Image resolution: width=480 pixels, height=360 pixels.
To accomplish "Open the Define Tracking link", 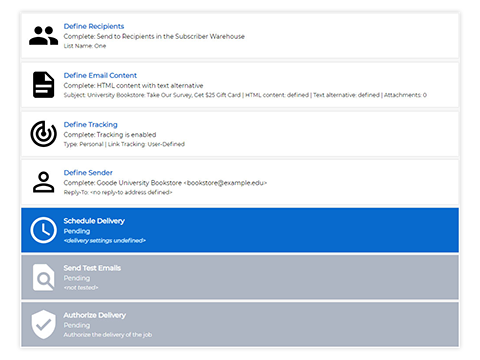I will pyautogui.click(x=90, y=124).
